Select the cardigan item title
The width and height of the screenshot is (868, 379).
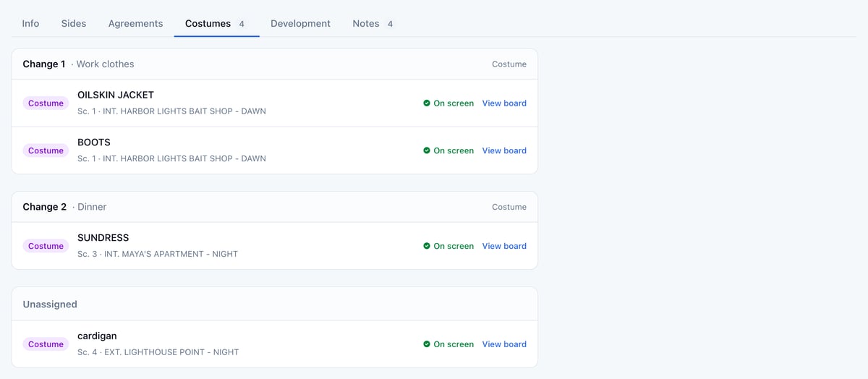(97, 336)
